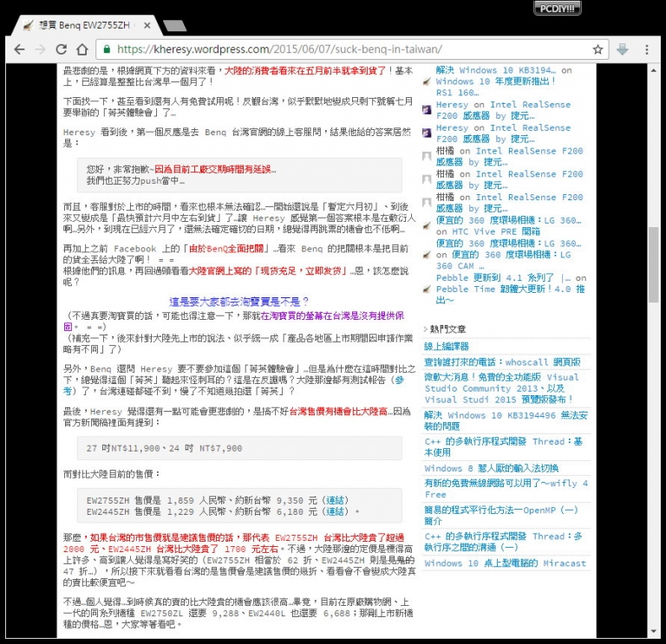666x644 pixels.
Task: Open 解決 Windows 10 KB3194… comment link
Action: [x=496, y=70]
